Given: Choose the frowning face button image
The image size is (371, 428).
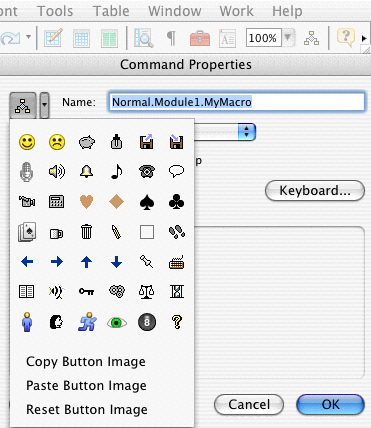Looking at the screenshot, I should 57,142.
